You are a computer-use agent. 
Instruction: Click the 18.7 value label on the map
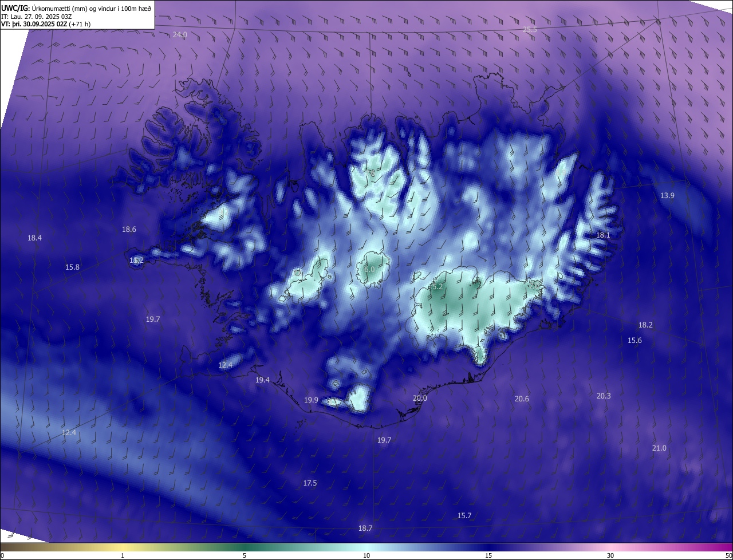(365, 529)
